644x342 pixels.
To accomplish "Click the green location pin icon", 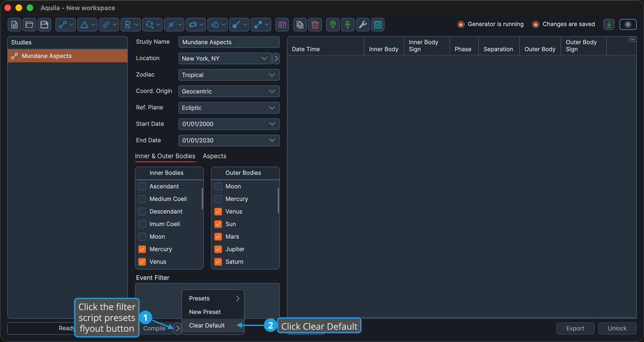I will (x=333, y=25).
